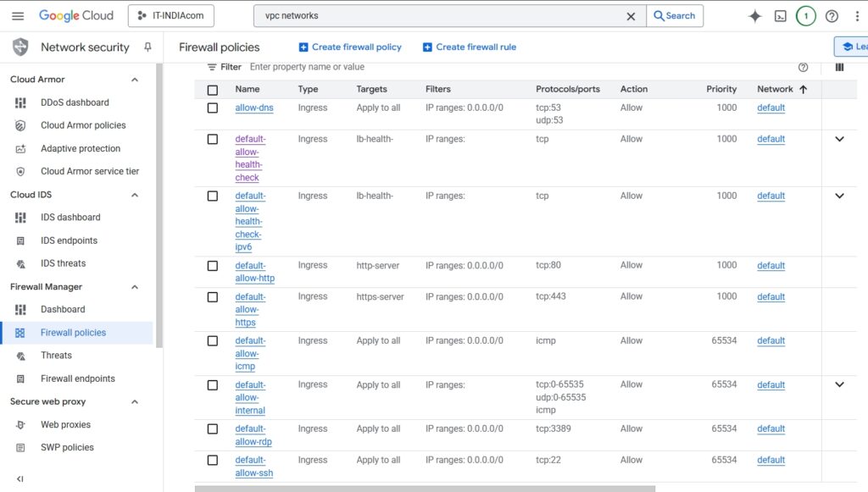Pin the Network security product
Viewport: 868px width, 492px height.
(x=147, y=47)
